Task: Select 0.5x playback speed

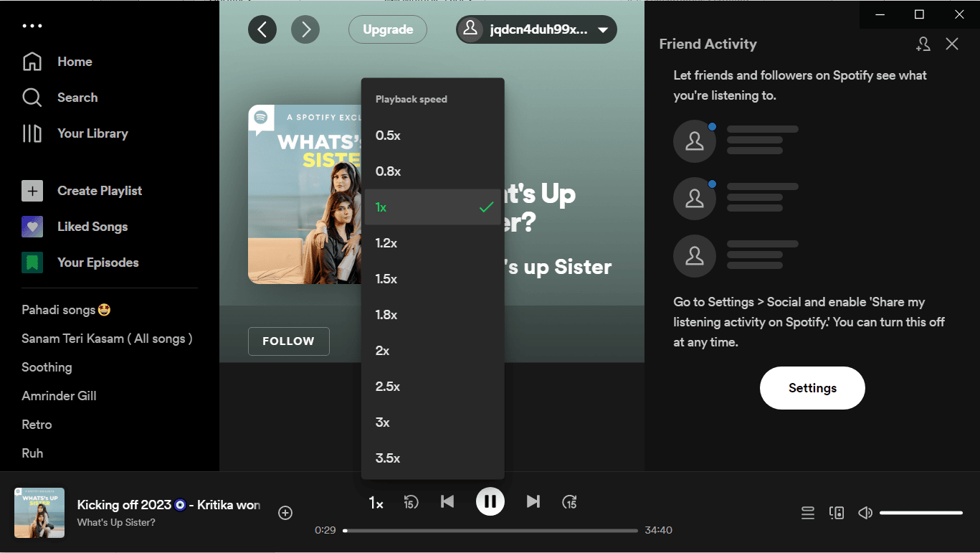Action: click(433, 136)
